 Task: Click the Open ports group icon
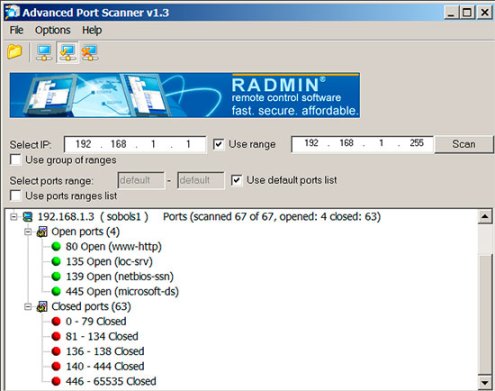[42, 232]
